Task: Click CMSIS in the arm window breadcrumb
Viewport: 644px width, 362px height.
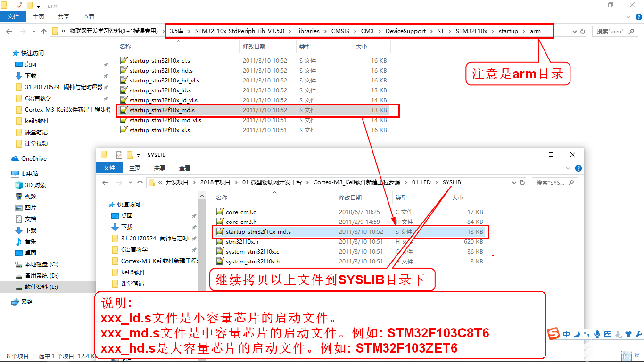Action: (x=340, y=31)
